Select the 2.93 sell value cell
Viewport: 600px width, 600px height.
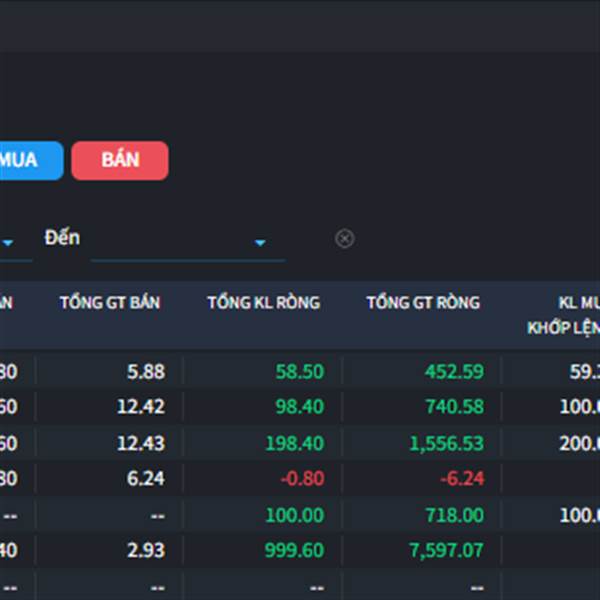[146, 550]
